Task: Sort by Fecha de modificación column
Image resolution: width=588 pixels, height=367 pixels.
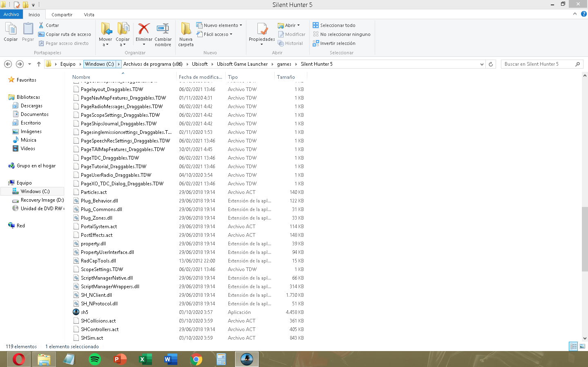Action: coord(201,77)
